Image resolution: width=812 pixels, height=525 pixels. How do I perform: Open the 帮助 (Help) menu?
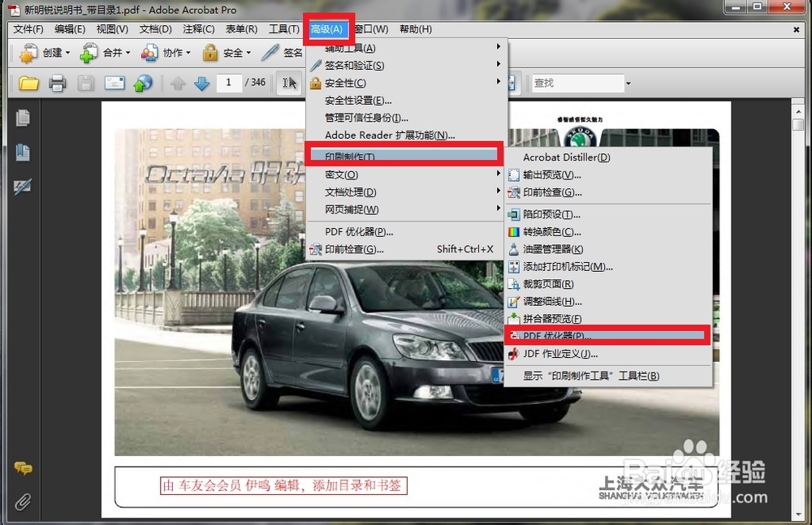click(416, 28)
